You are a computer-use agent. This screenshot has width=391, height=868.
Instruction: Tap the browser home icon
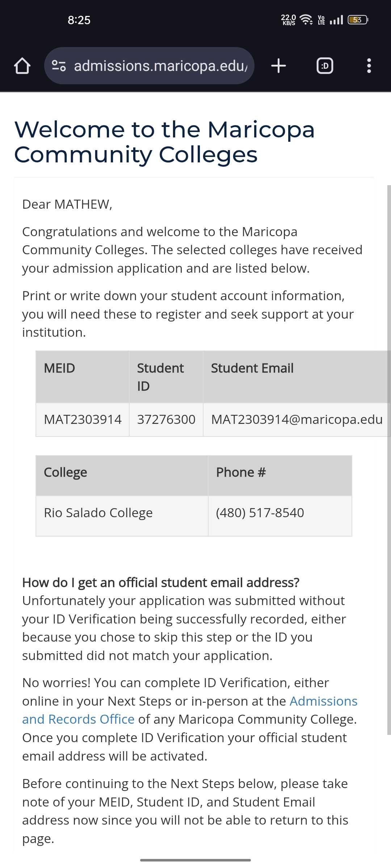pos(22,66)
